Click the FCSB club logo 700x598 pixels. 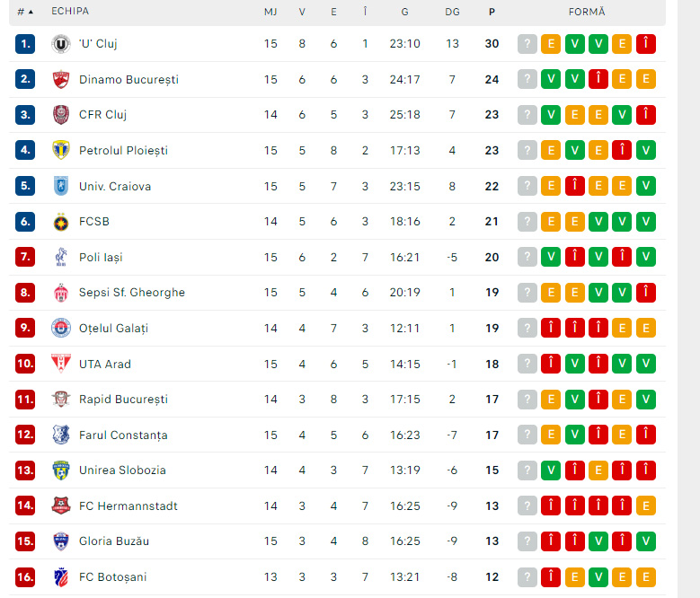coord(61,222)
